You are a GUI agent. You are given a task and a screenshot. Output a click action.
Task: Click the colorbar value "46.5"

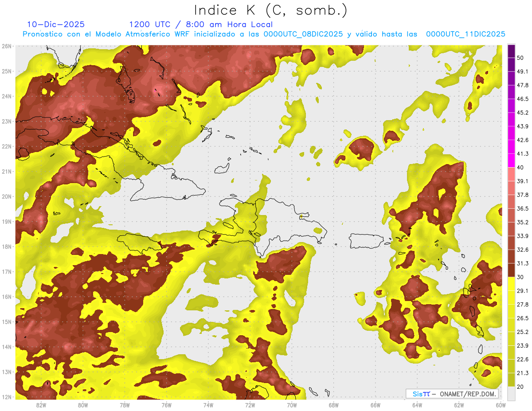coord(523,99)
